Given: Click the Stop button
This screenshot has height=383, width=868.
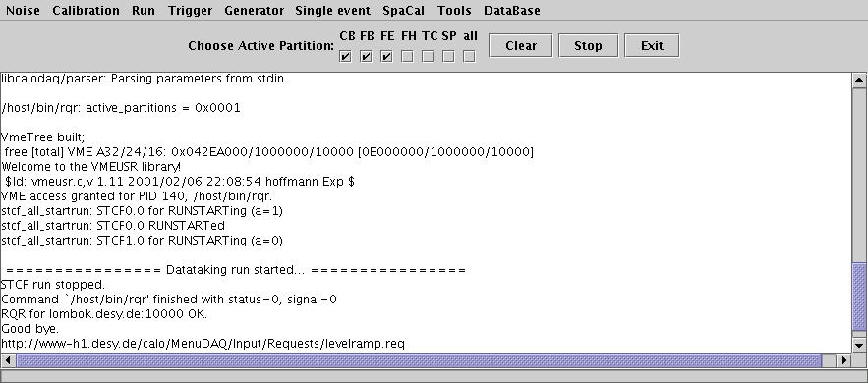Looking at the screenshot, I should click(588, 46).
